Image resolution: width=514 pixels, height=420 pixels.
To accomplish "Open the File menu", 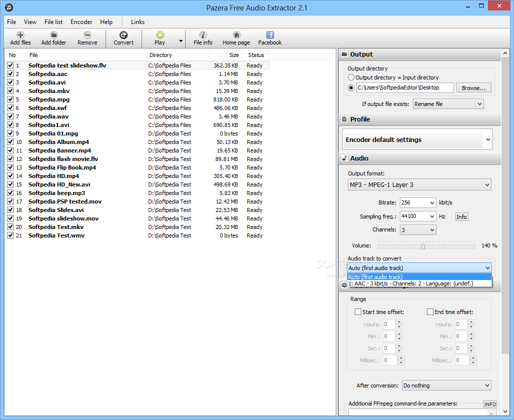I will [x=12, y=21].
